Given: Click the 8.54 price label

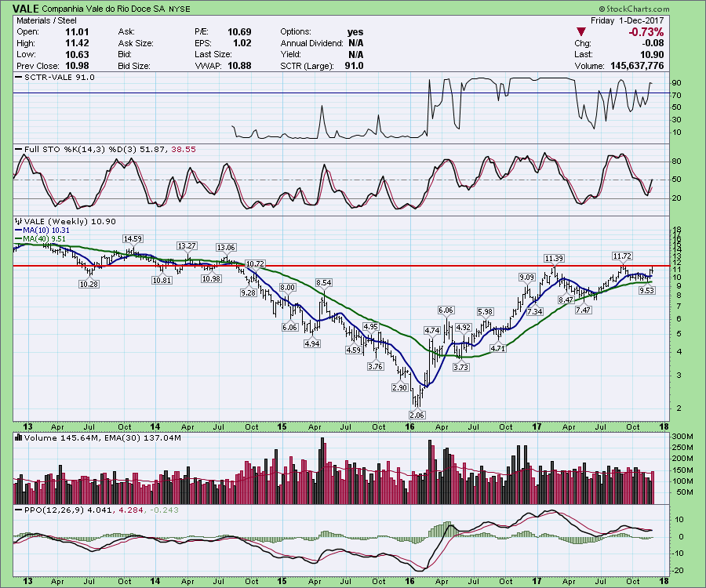Looking at the screenshot, I should 324,282.
